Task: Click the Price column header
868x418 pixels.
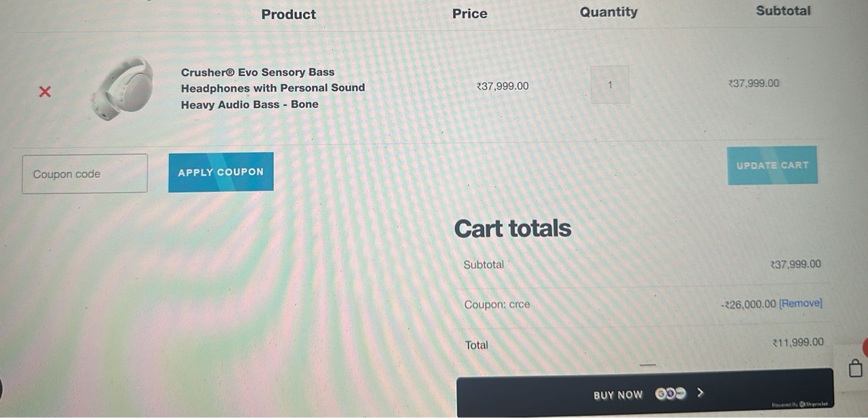Action: [469, 14]
